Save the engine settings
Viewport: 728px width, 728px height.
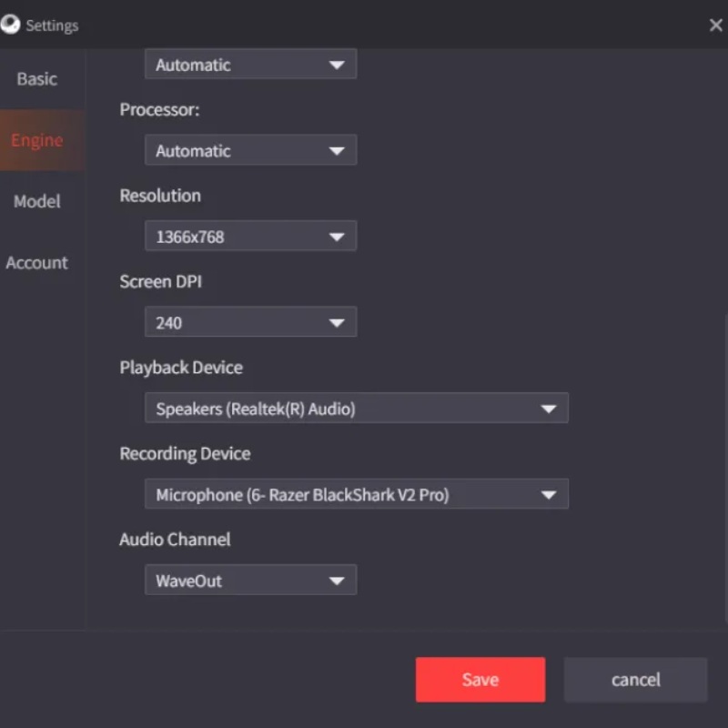click(480, 679)
